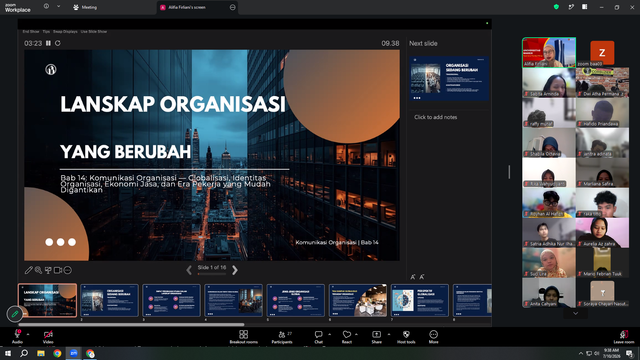The image size is (640, 360).
Task: Go to the previous slide arrow
Action: click(189, 270)
